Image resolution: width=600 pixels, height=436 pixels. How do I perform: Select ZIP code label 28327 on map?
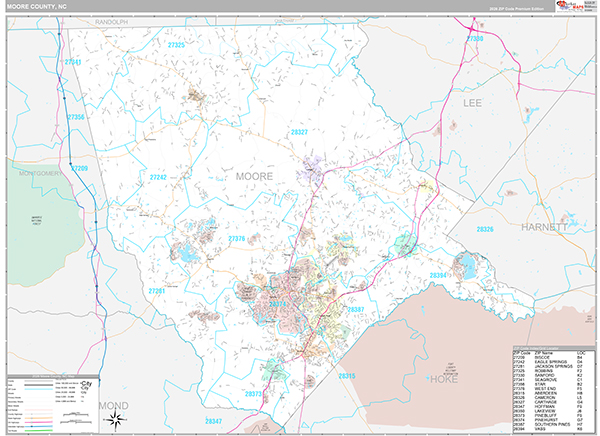click(x=299, y=132)
